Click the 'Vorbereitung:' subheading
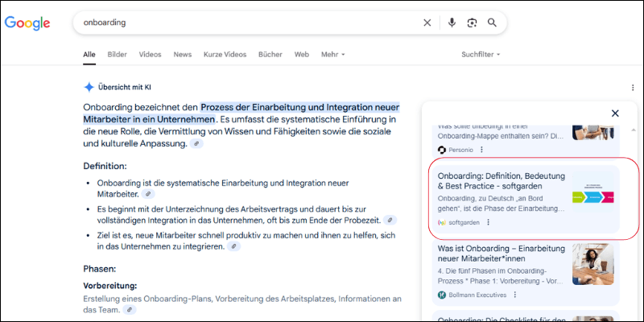Screen dimensions: 644x322 point(110,286)
